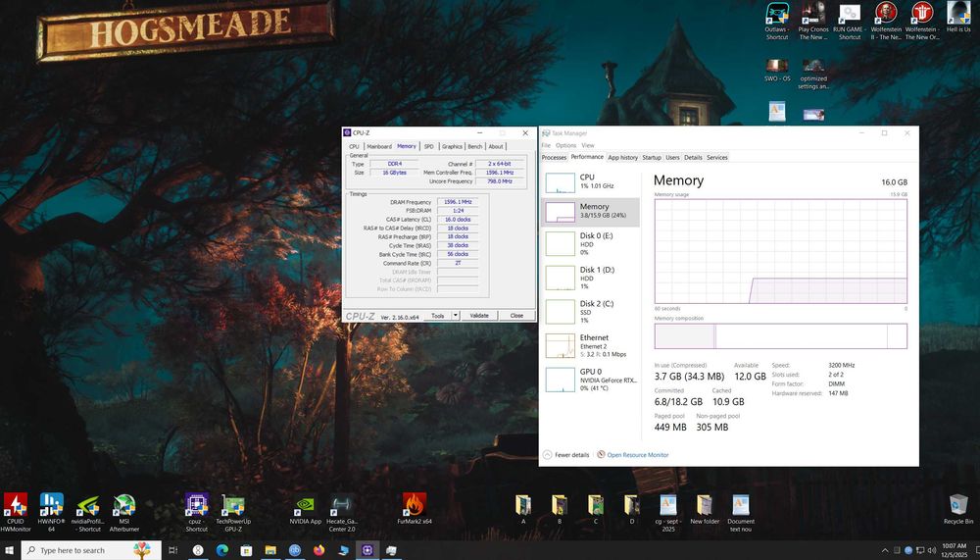Select the 'Document text nou' desktop file
This screenshot has width=980, height=560.
pyautogui.click(x=741, y=512)
